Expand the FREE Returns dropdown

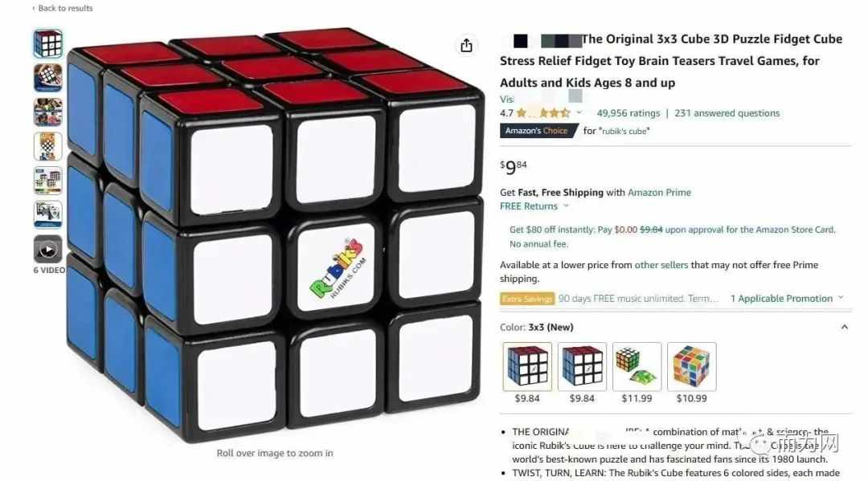(x=567, y=206)
